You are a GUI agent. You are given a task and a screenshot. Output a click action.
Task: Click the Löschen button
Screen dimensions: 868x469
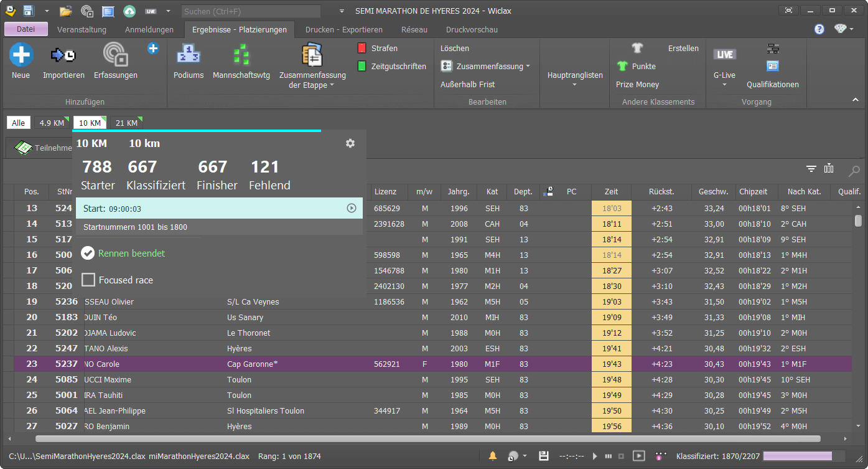[x=455, y=48]
